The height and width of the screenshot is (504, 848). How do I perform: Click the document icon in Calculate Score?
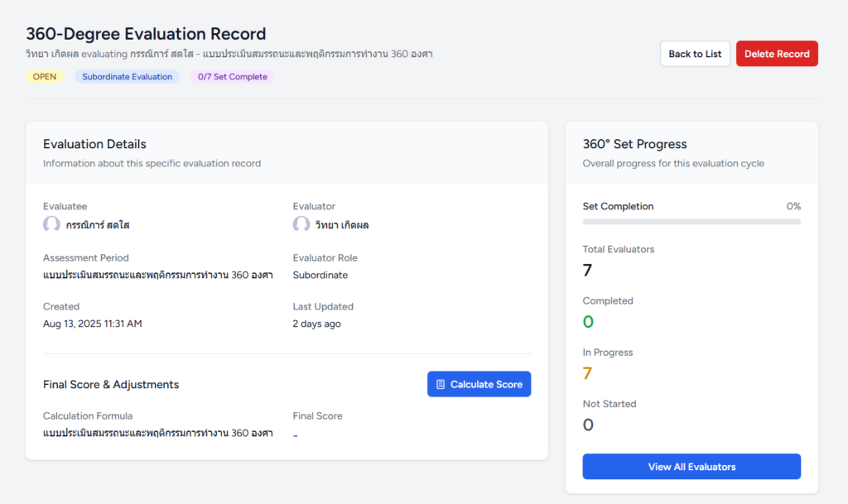click(441, 384)
